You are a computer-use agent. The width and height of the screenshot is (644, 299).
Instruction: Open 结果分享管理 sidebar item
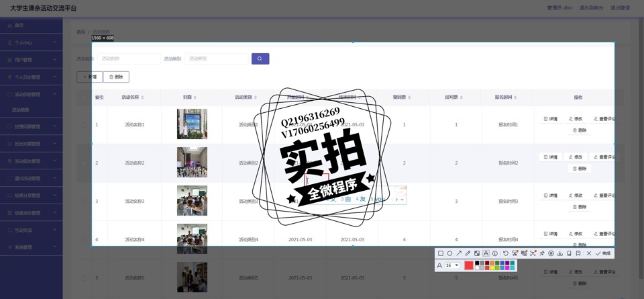[x=32, y=196]
